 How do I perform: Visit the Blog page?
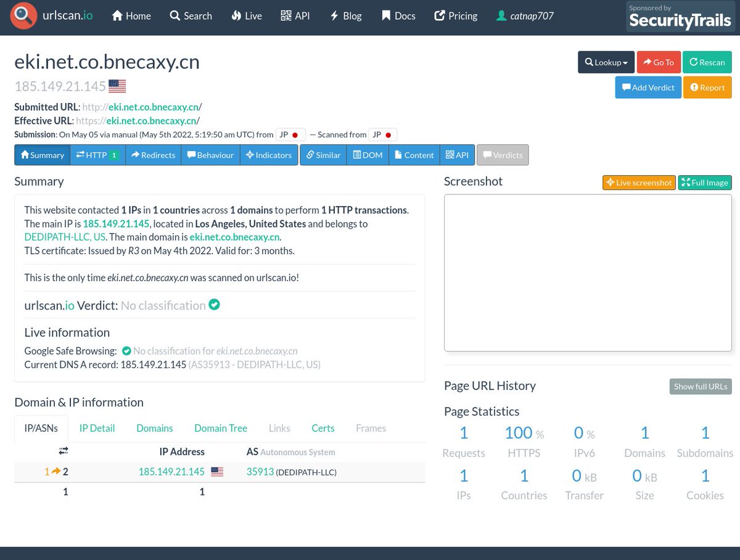[346, 16]
